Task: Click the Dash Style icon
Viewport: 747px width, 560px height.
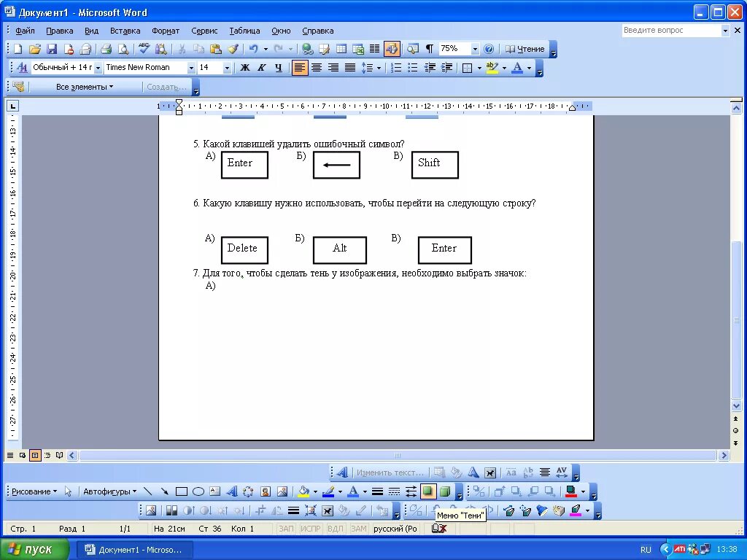Action: [x=394, y=491]
